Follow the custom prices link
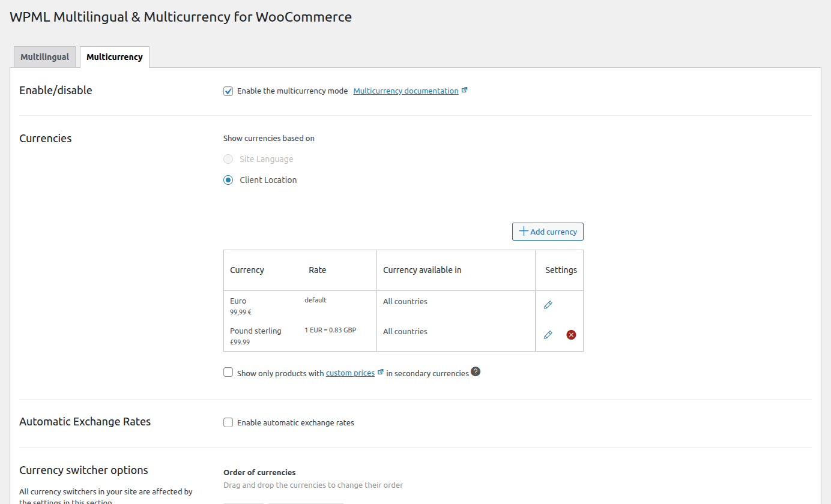 (350, 373)
